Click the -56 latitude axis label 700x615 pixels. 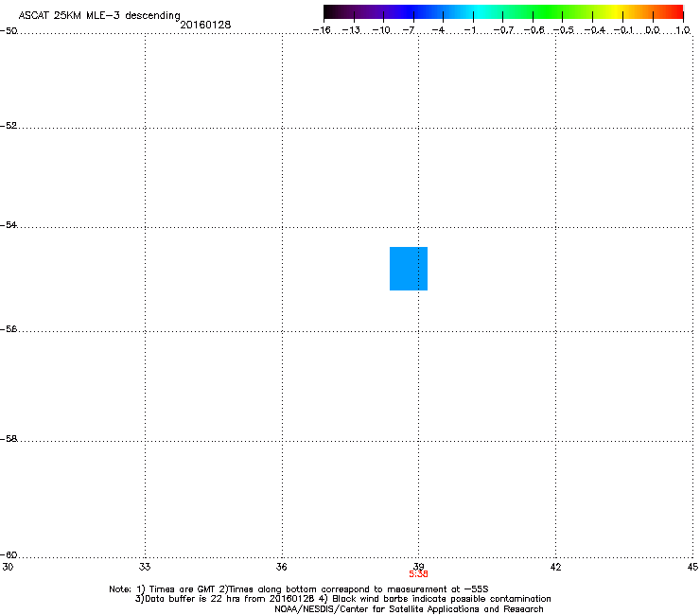click(x=9, y=328)
